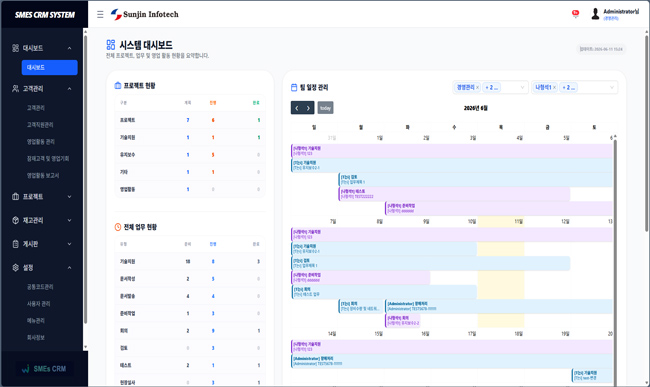Click the 대시보드 grid icon in sidebar
Screen dimensions: 650x387
(x=15, y=48)
